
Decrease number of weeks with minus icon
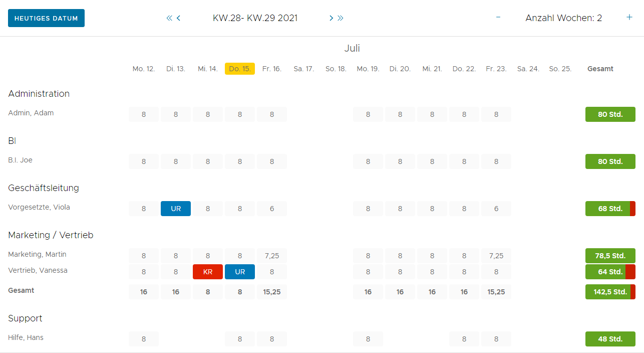coord(498,18)
